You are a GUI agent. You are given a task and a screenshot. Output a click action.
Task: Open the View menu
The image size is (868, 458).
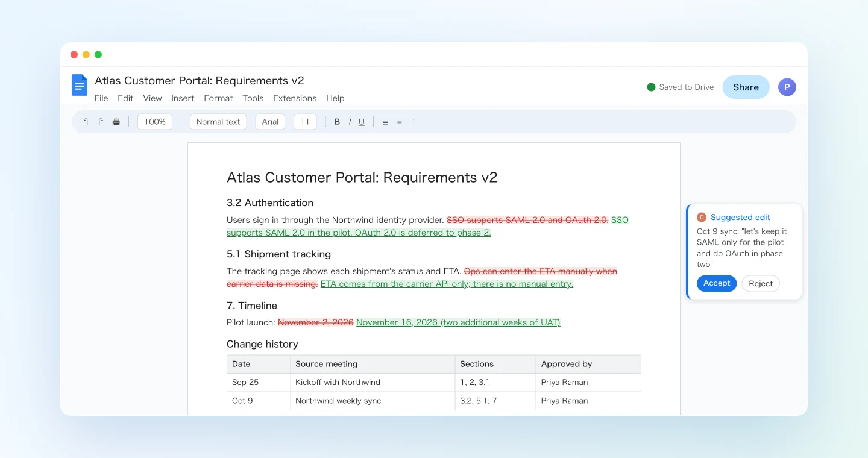(153, 98)
